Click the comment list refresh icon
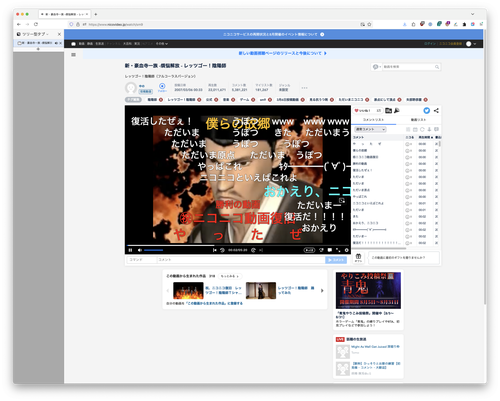The width and height of the screenshot is (500, 401). [x=422, y=129]
